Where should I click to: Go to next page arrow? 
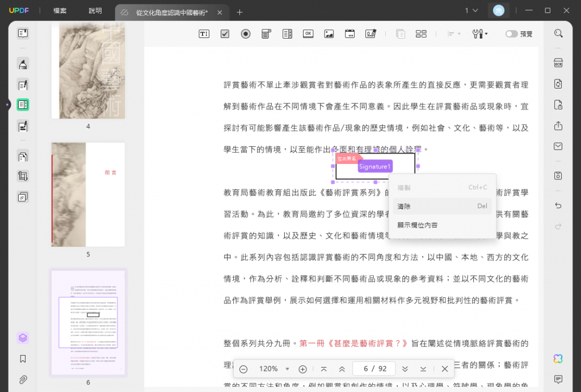405,369
